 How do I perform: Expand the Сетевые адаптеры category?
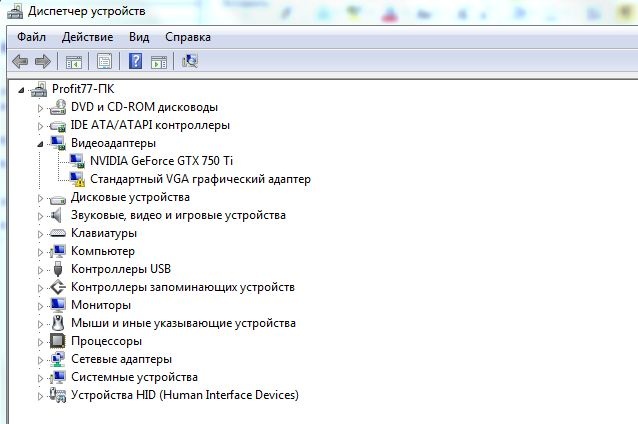[41, 360]
